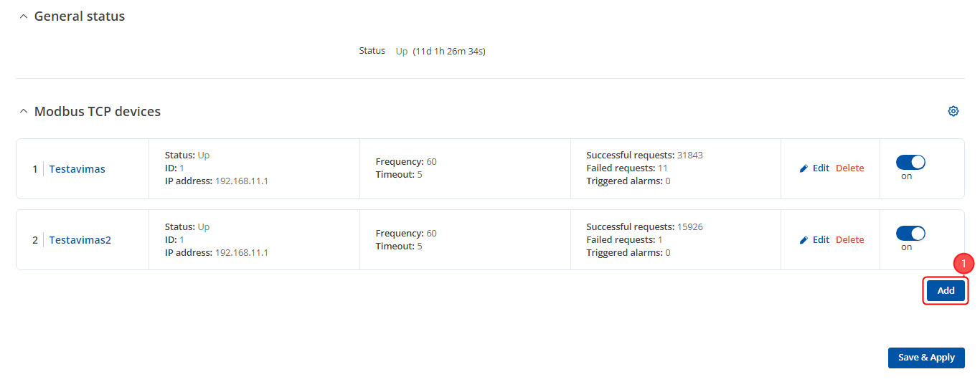Click the Modbus TCP devices heading

pos(98,112)
